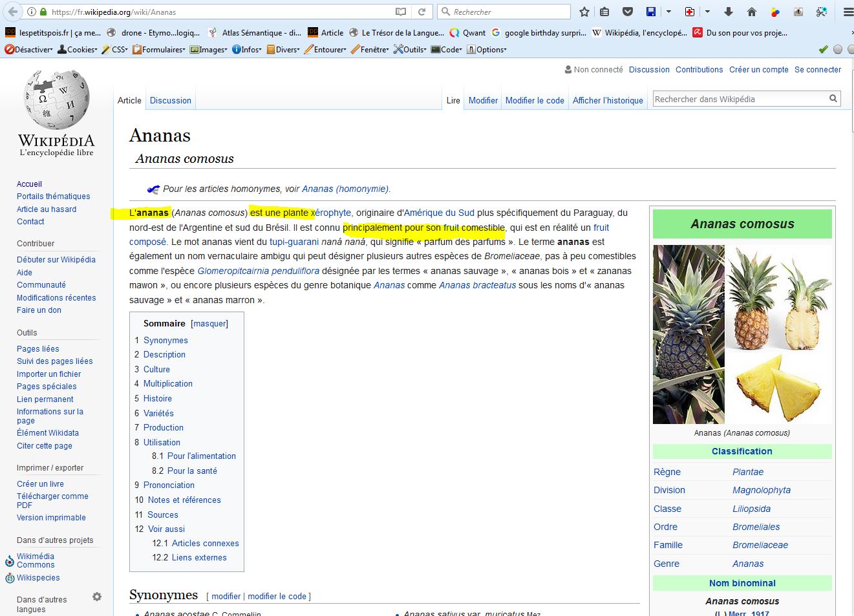Image resolution: width=854 pixels, height=616 pixels.
Task: Switch to the Discussion tab
Action: [x=171, y=100]
